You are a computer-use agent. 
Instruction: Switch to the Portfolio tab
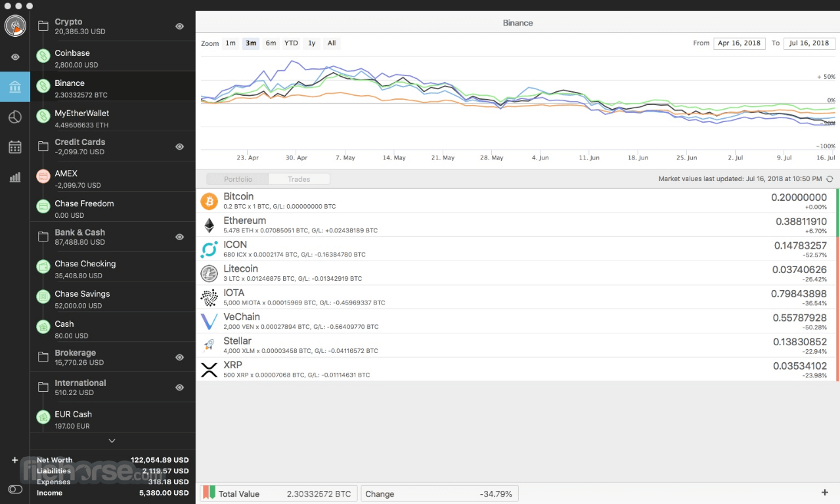tap(238, 179)
